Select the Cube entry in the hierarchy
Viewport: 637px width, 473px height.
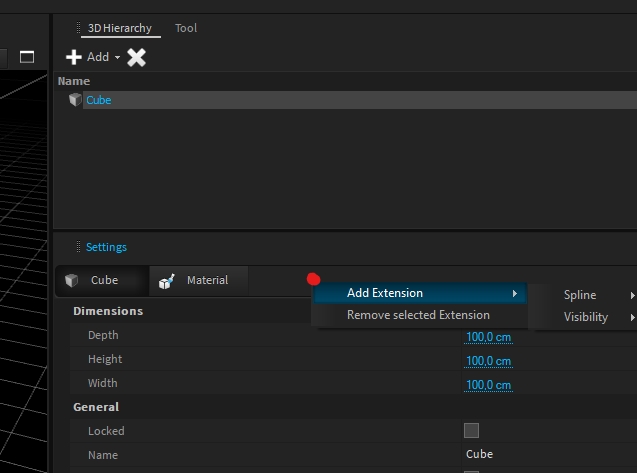click(x=98, y=100)
